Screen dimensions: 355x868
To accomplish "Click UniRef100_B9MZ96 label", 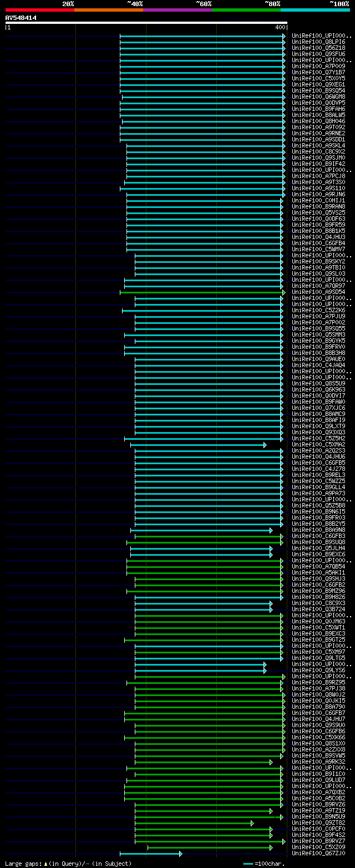I will pyautogui.click(x=318, y=591).
